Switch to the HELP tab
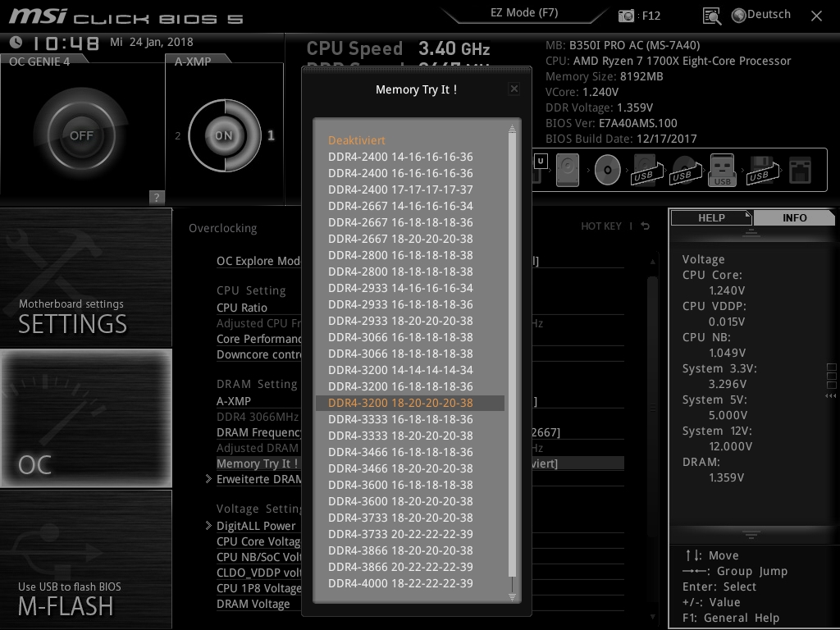 (x=711, y=218)
